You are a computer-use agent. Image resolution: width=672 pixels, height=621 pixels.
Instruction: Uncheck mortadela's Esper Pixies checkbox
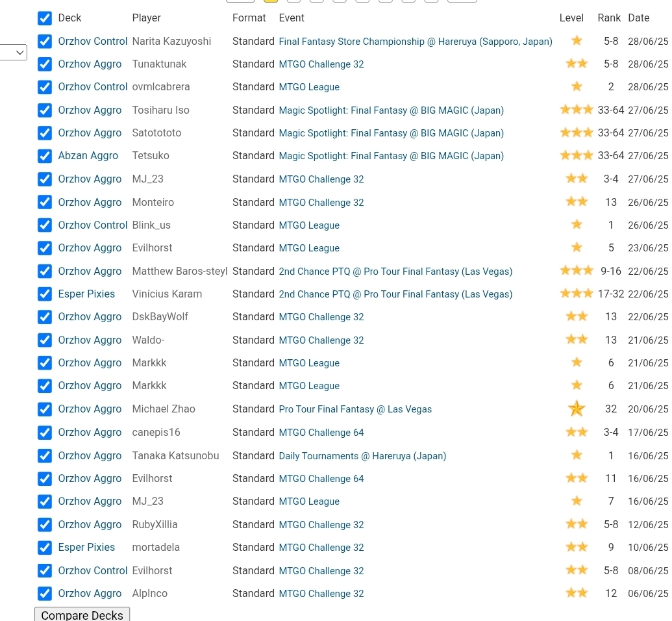click(x=45, y=547)
